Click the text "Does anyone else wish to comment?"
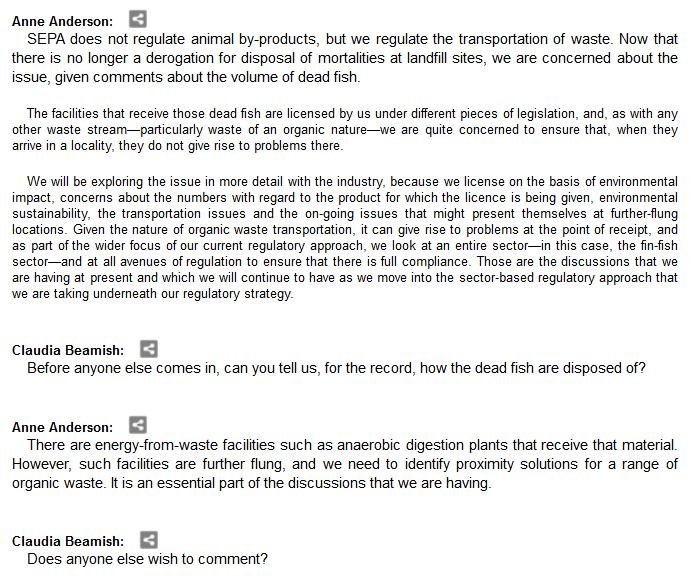 [x=148, y=559]
